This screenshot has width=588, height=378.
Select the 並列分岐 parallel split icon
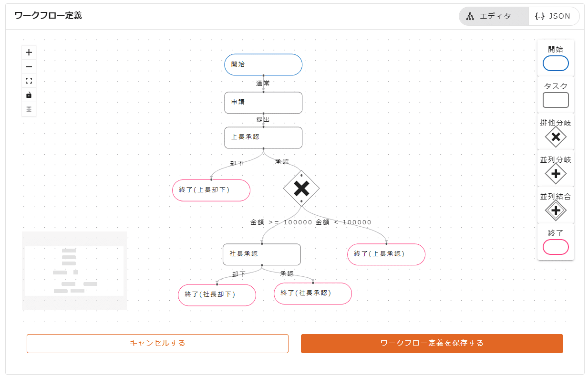point(556,173)
